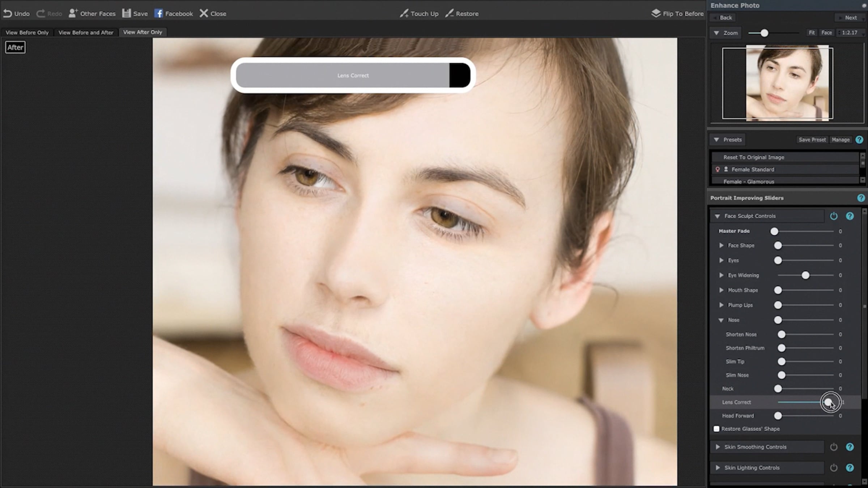Select Female Standard preset
This screenshot has height=488, width=868.
click(x=753, y=170)
